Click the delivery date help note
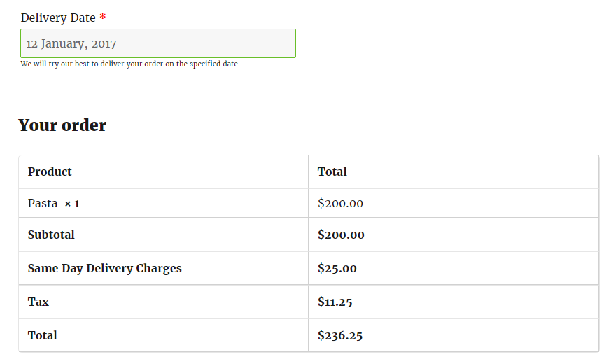Image resolution: width=616 pixels, height=364 pixels. point(130,64)
